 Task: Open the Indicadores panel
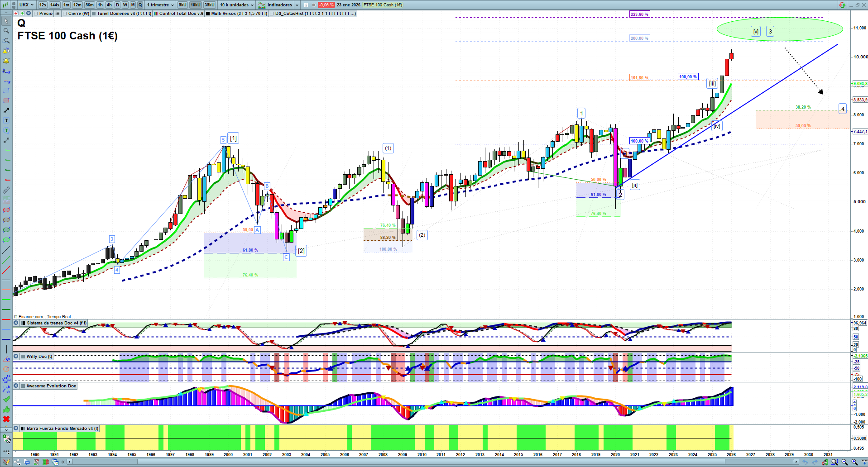click(276, 5)
